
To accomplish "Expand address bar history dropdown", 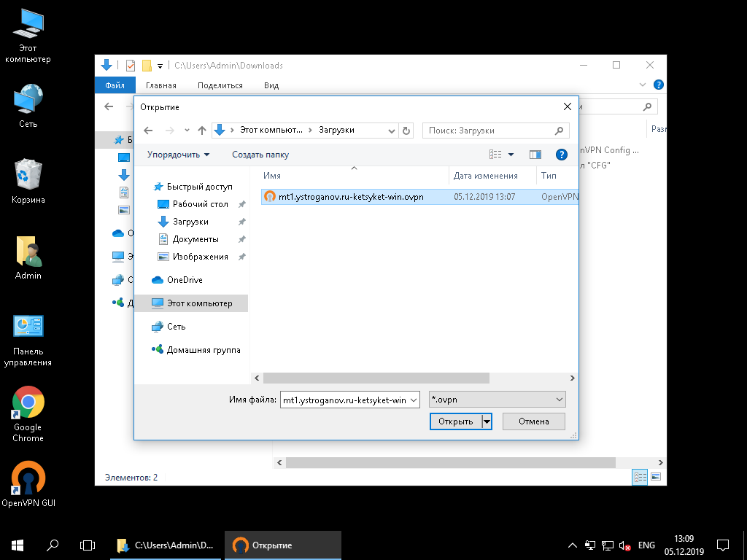I will coord(391,131).
